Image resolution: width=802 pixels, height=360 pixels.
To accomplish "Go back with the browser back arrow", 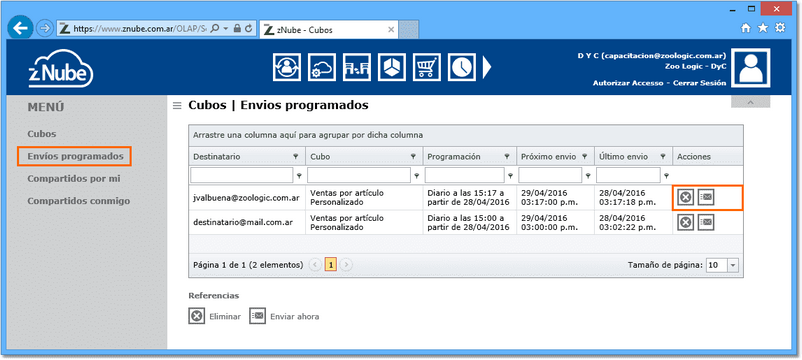I will click(20, 29).
